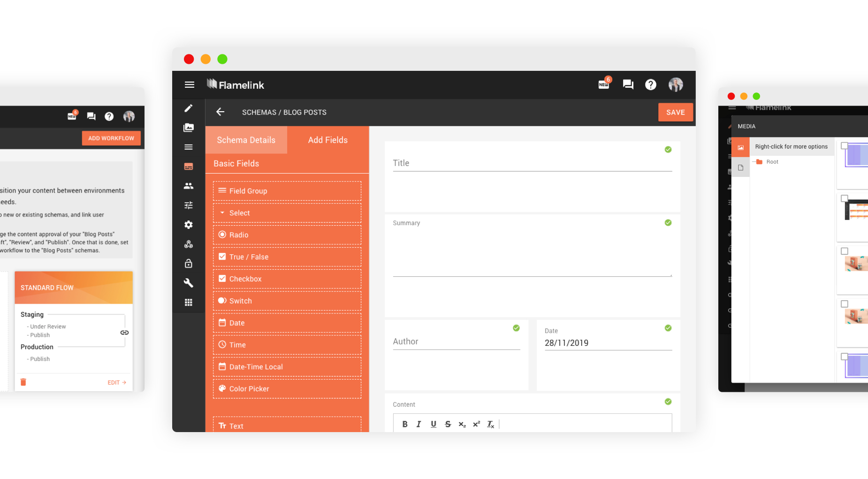Open the chat icon in left workflow window

click(91, 116)
